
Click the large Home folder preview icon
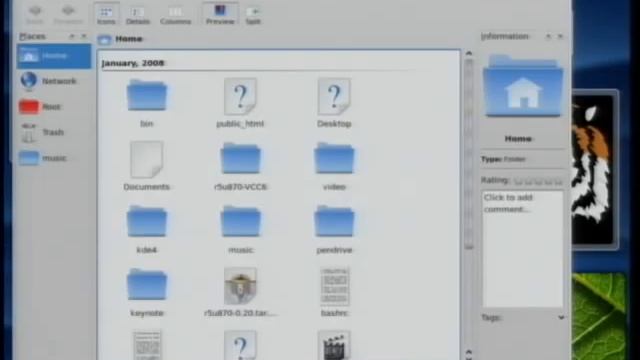coord(523,87)
